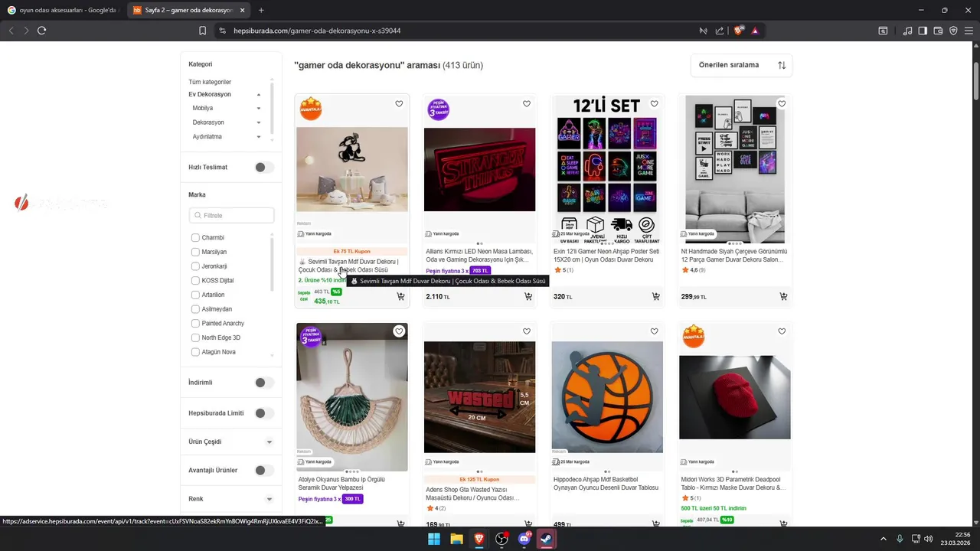The image size is (980, 551).
Task: Favorite the Atolye Okyanus Bambu product
Action: (x=399, y=331)
